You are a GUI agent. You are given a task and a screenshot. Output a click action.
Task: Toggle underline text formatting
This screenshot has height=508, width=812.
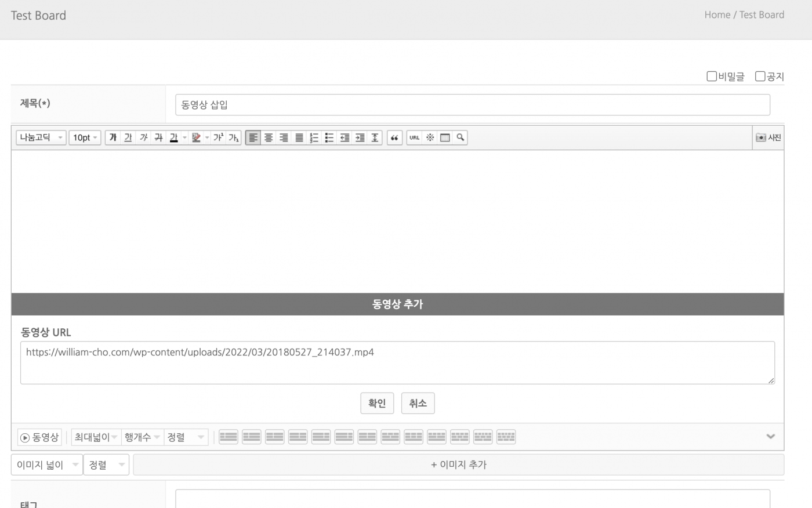click(x=128, y=137)
